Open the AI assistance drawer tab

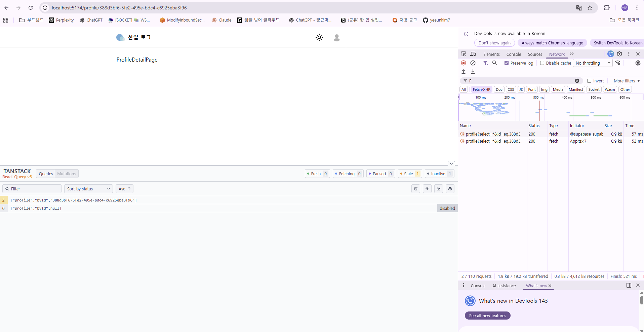(504, 286)
